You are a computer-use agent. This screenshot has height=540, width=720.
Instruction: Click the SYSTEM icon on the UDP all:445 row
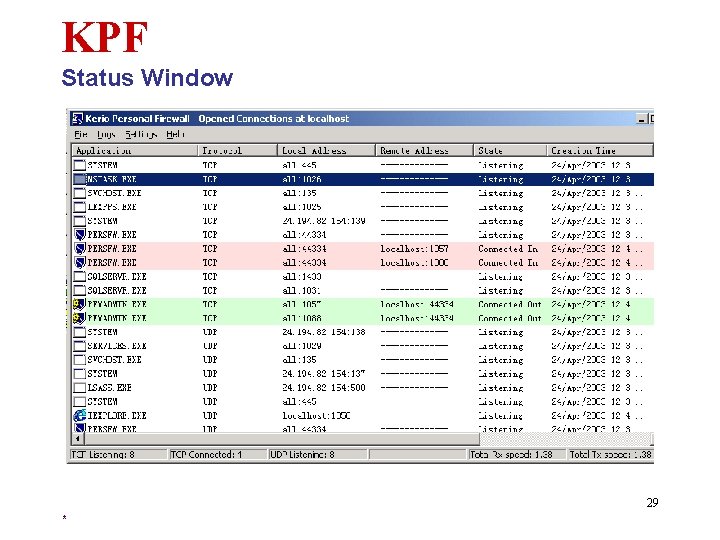pyautogui.click(x=80, y=401)
